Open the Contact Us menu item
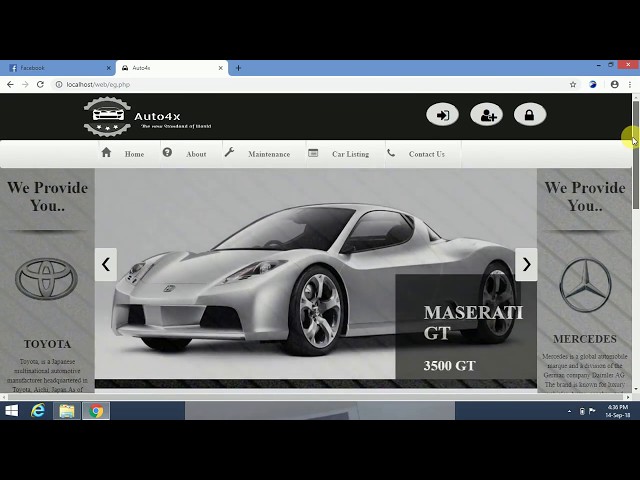The image size is (640, 480). click(x=427, y=154)
